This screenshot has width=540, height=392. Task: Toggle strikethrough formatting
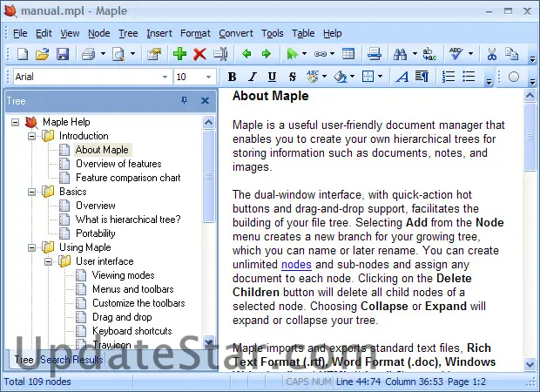tap(293, 77)
